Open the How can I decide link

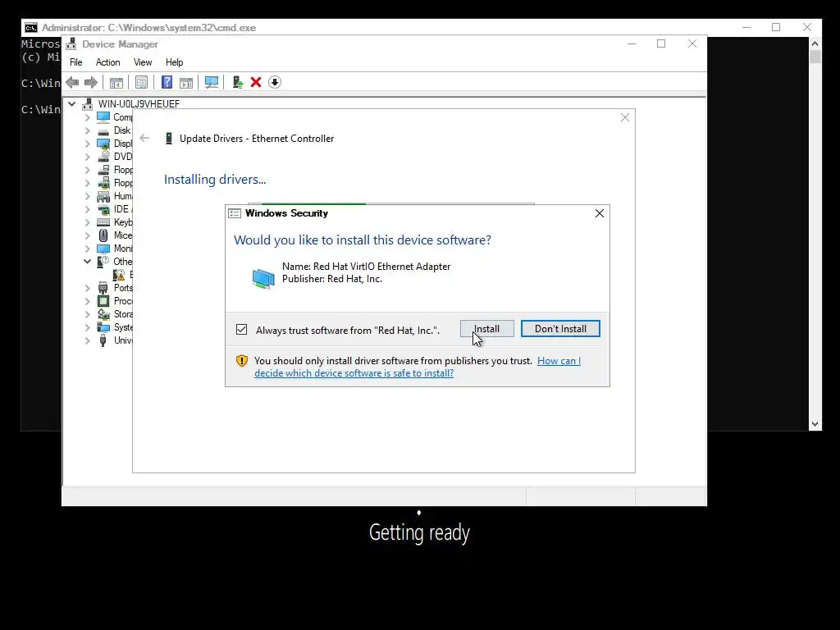418,367
